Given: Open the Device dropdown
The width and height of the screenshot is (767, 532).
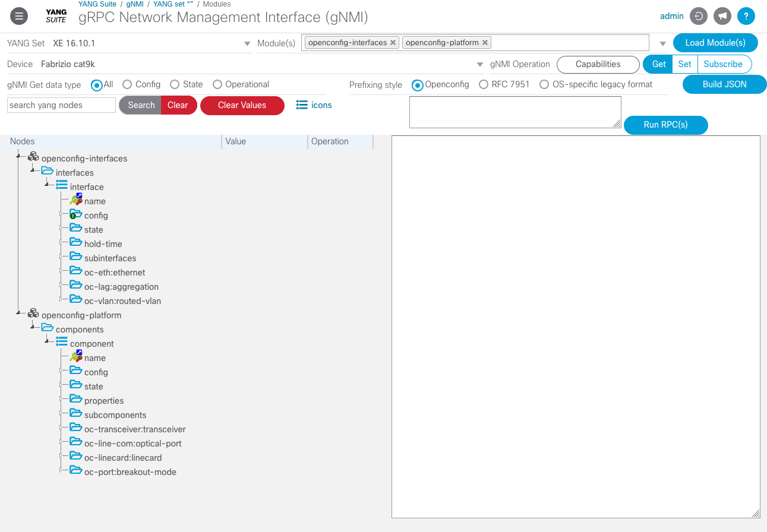Looking at the screenshot, I should (479, 65).
